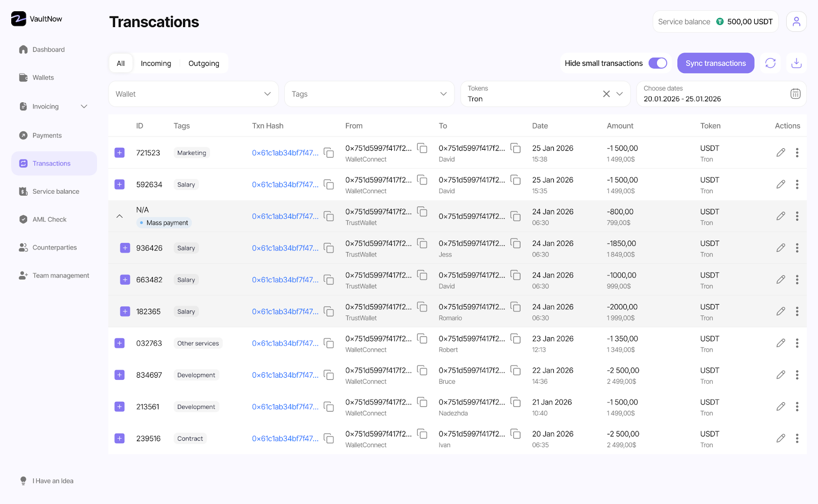
Task: Copy the To address for transaction 834697
Action: click(516, 371)
